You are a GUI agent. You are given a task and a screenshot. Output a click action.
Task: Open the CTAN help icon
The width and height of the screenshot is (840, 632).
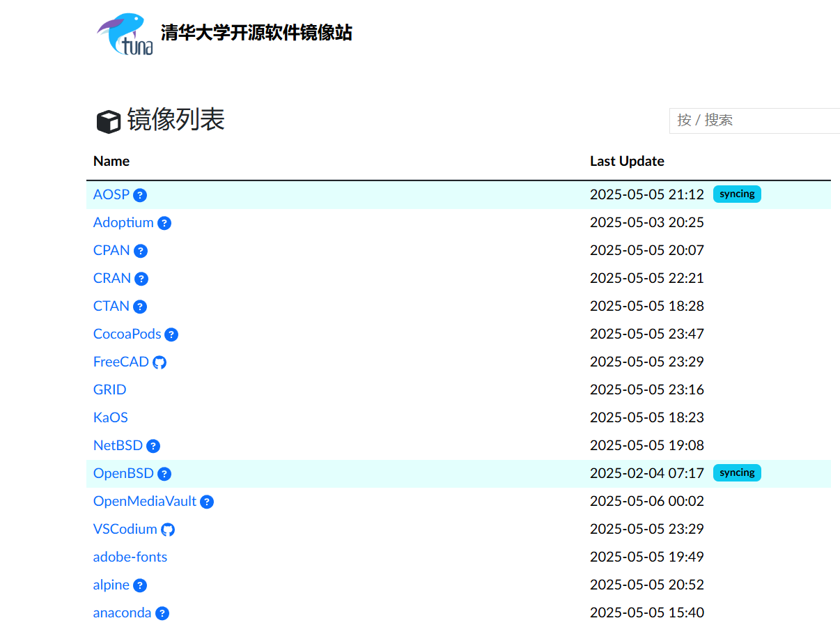click(140, 307)
